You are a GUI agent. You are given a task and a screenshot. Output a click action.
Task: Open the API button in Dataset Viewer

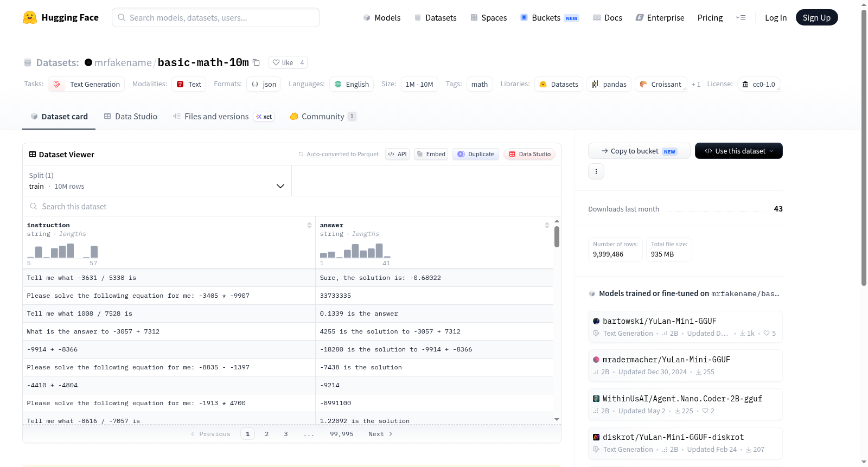(x=397, y=154)
